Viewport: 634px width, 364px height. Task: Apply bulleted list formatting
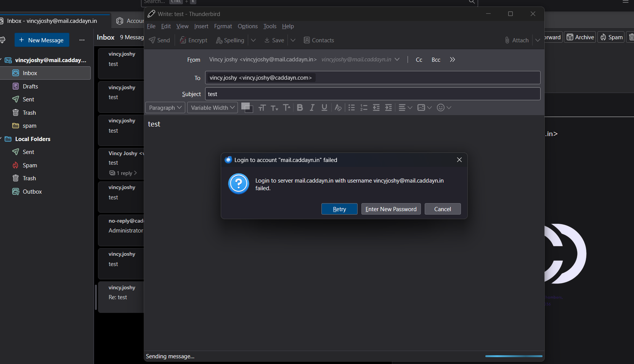pos(352,108)
